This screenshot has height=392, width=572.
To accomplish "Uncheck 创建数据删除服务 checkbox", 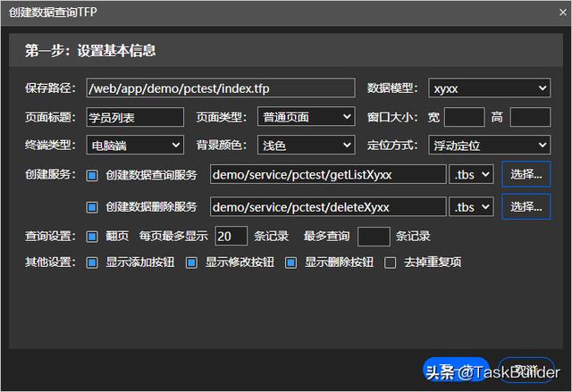I will [92, 208].
